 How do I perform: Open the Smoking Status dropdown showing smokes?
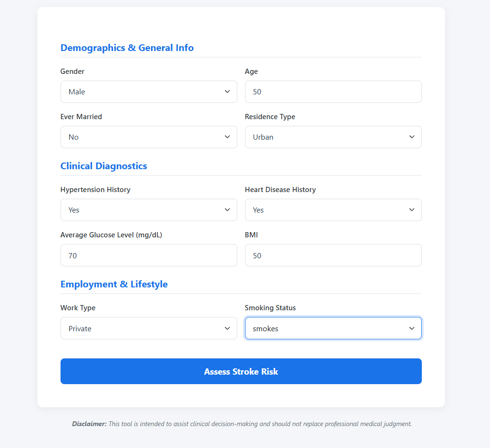(333, 328)
